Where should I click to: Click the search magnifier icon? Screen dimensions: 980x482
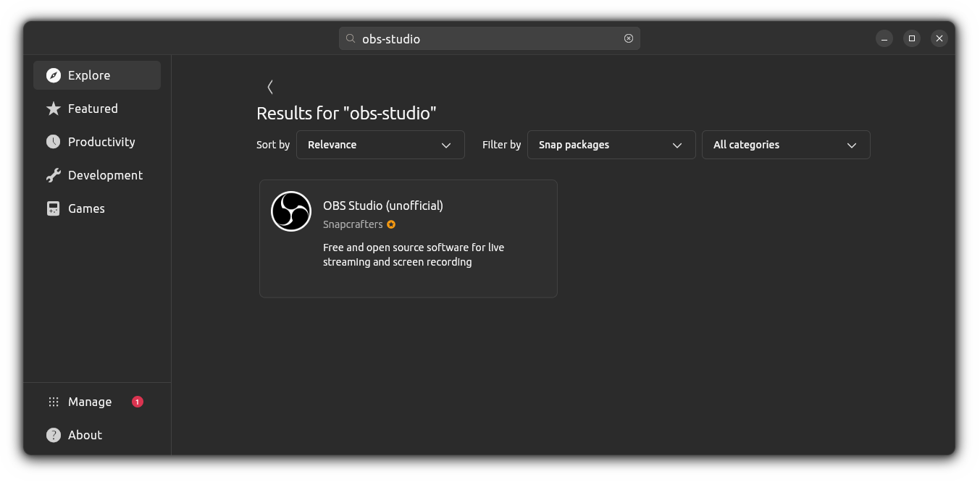(x=350, y=38)
